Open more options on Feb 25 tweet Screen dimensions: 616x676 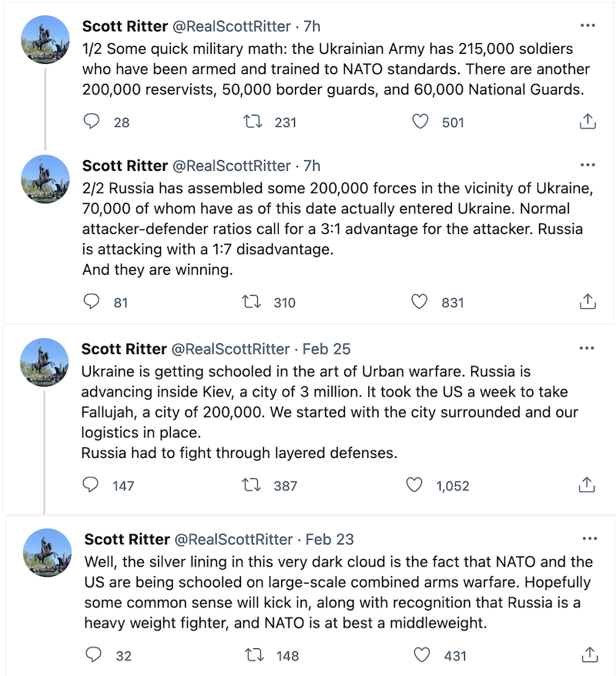point(588,348)
